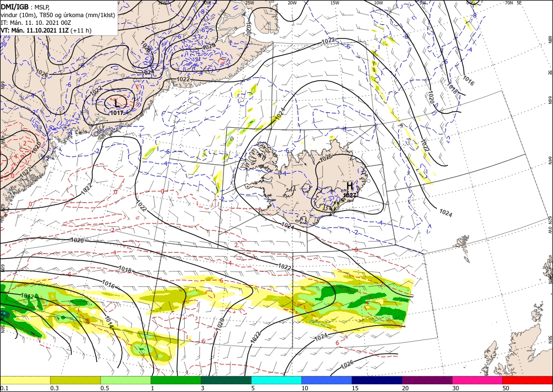The height and width of the screenshot is (392, 553).
Task: Click the '1027' high pressure value
Action: 350,195
